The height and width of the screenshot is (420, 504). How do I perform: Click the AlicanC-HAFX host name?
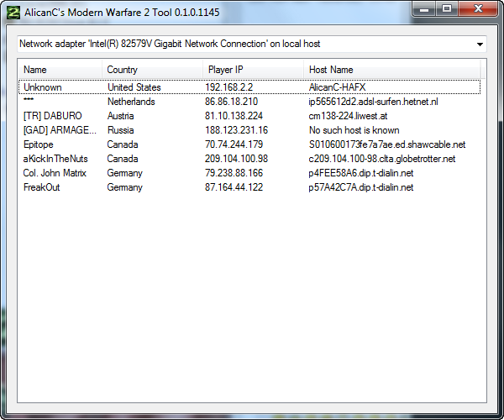click(343, 87)
